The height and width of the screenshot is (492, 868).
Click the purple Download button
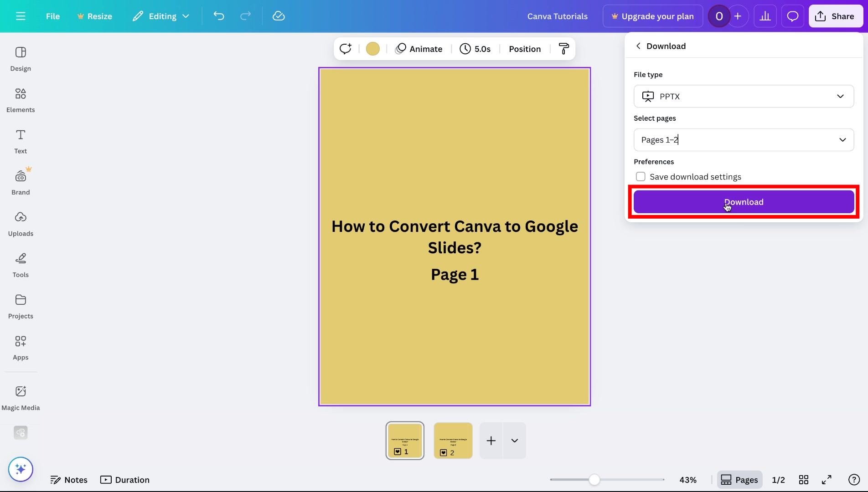click(744, 202)
